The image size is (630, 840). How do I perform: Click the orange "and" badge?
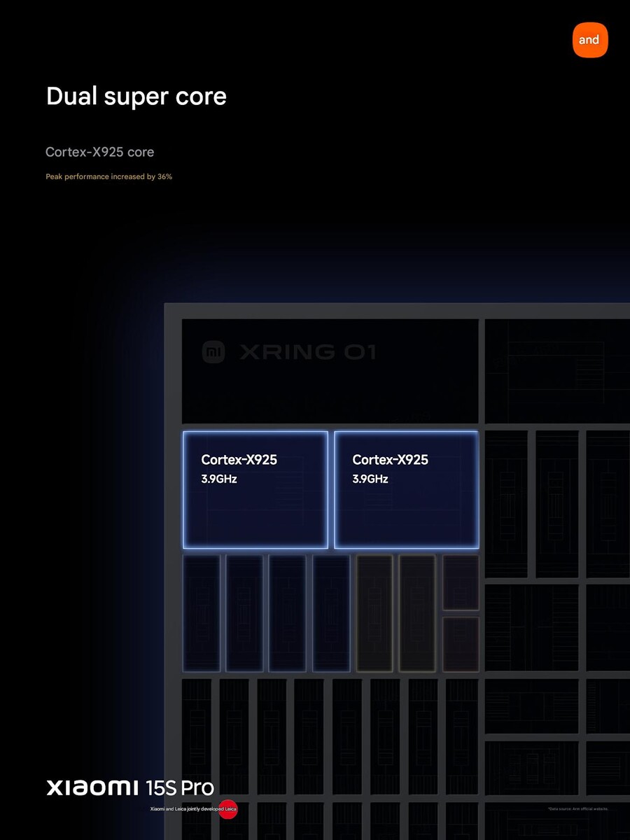coord(589,40)
